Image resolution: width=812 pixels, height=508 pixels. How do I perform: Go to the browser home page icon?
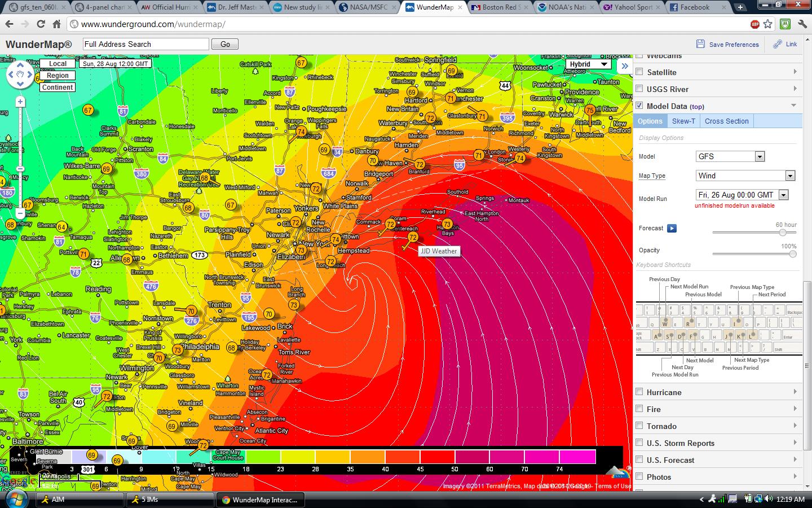(x=56, y=24)
